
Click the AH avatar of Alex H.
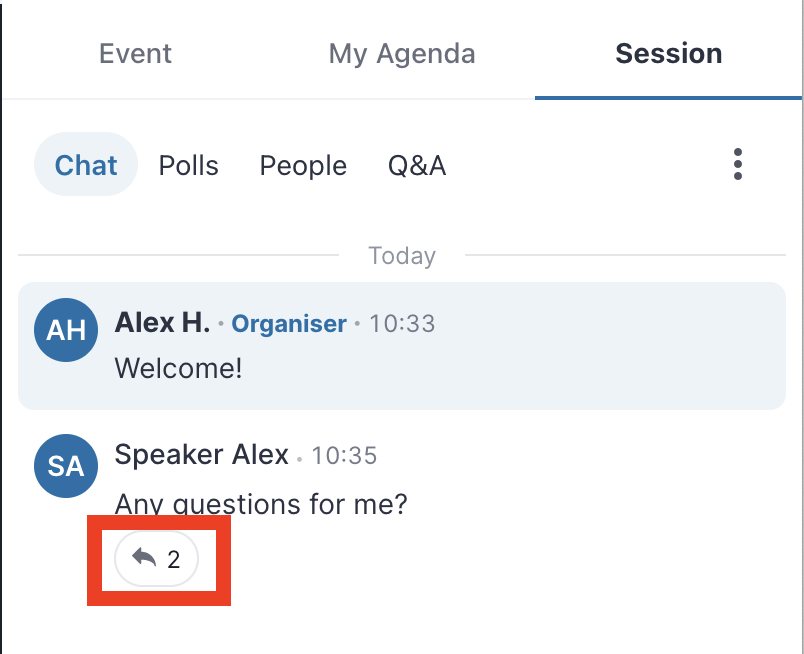pyautogui.click(x=66, y=330)
